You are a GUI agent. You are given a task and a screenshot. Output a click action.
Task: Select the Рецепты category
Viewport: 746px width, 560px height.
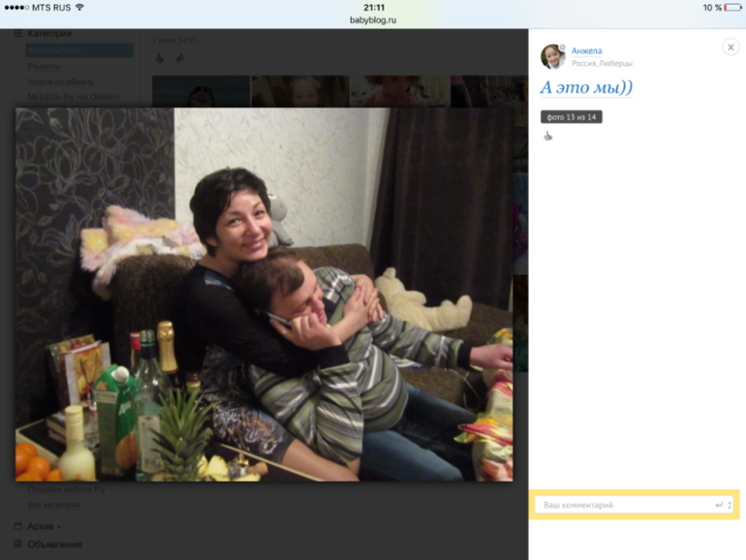(x=44, y=66)
